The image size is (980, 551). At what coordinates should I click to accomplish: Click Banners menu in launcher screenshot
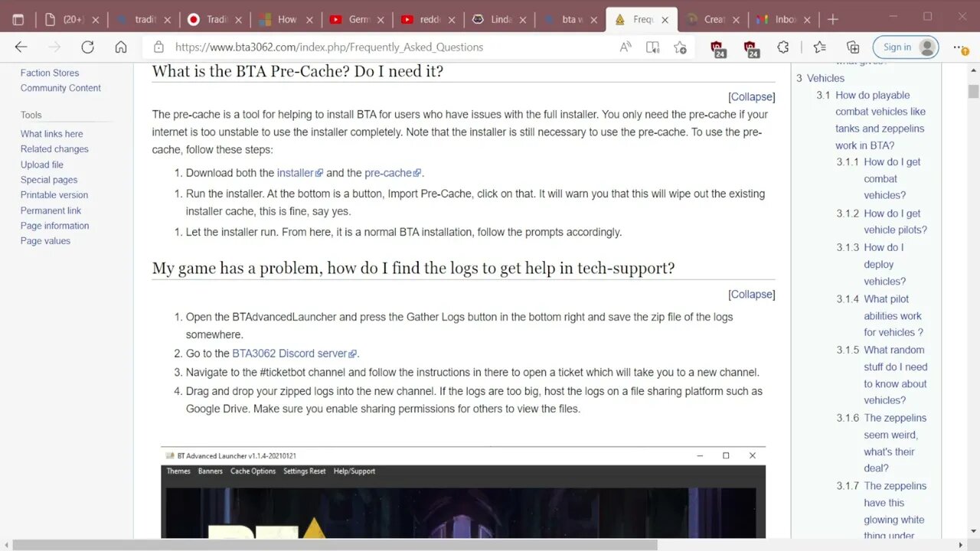pyautogui.click(x=211, y=471)
